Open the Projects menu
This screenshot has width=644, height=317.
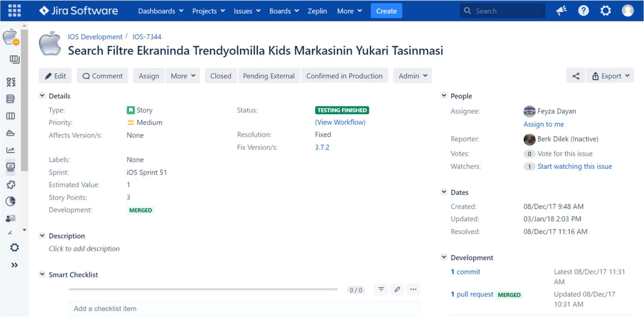(209, 11)
